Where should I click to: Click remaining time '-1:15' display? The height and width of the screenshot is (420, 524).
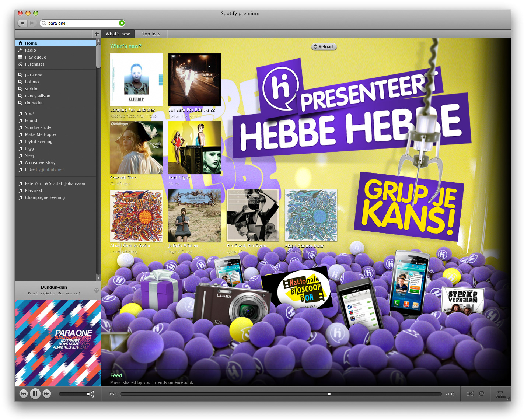450,394
